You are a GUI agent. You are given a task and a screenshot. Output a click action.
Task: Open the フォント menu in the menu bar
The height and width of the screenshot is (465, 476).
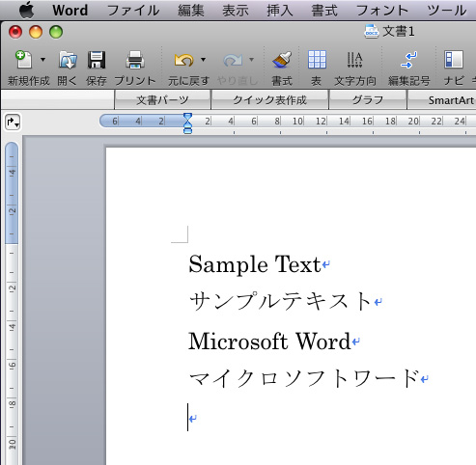(381, 11)
